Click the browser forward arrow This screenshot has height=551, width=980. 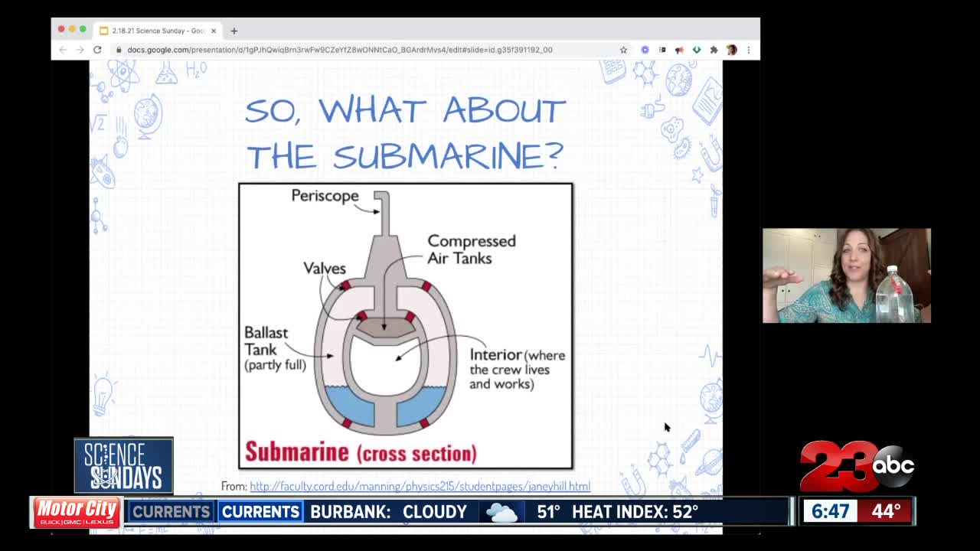pyautogui.click(x=80, y=50)
